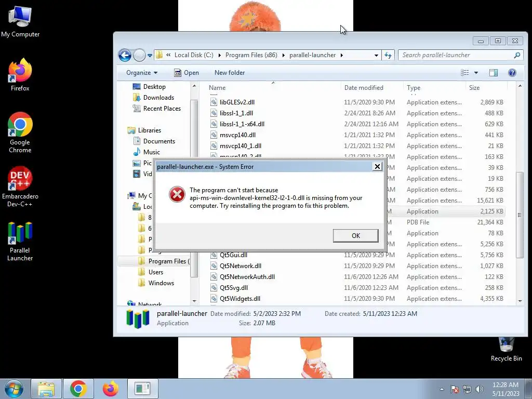This screenshot has height=399, width=532.
Task: Select Recent Places in the navigation pane
Action: [x=156, y=108]
